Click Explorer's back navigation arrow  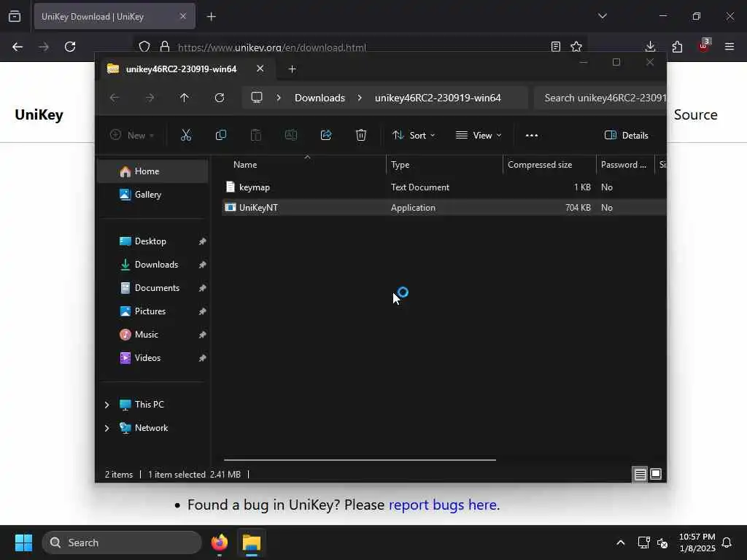[115, 98]
